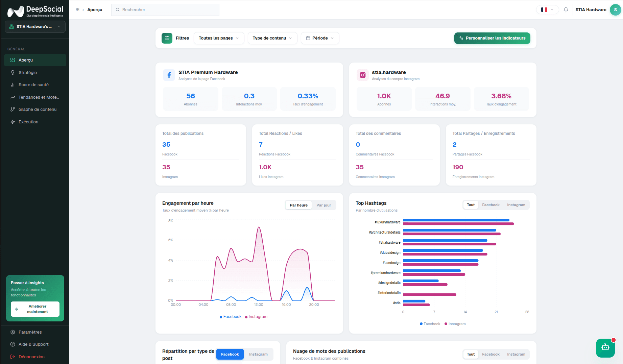Click the Déconnexion logout icon
The width and height of the screenshot is (623, 364).
point(13,357)
